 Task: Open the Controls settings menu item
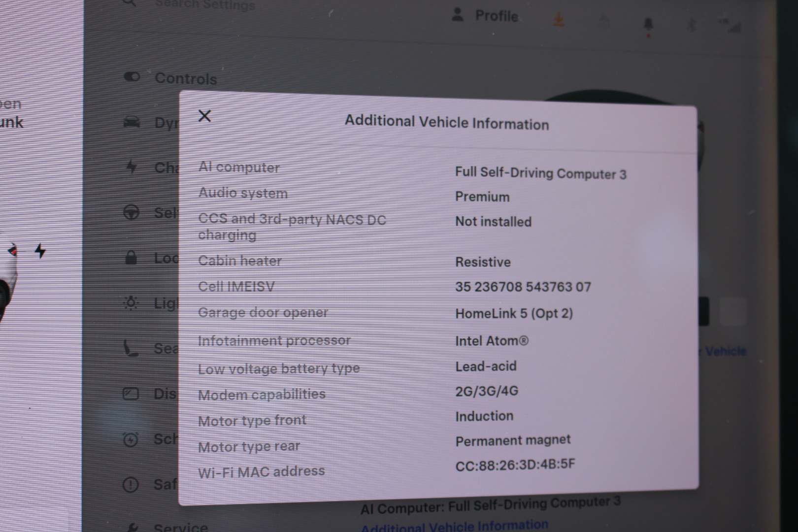coord(186,79)
